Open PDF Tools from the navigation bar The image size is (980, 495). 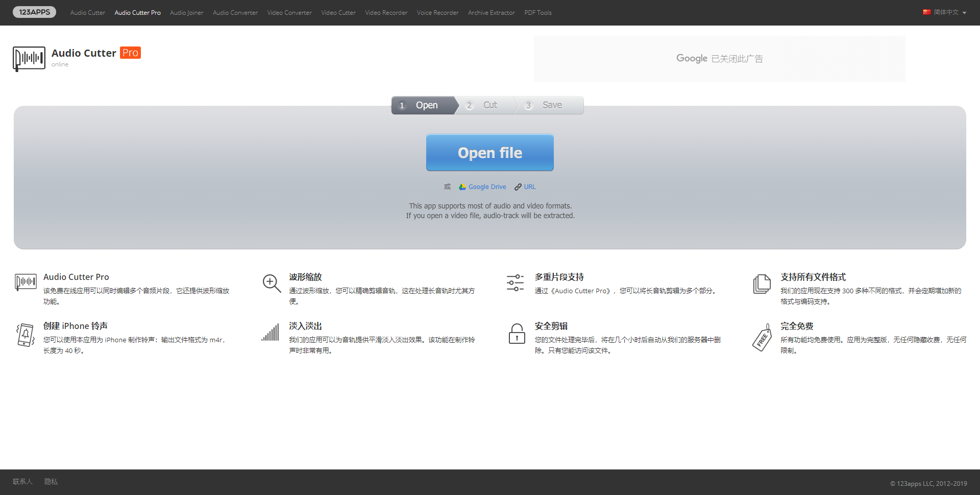click(x=538, y=13)
